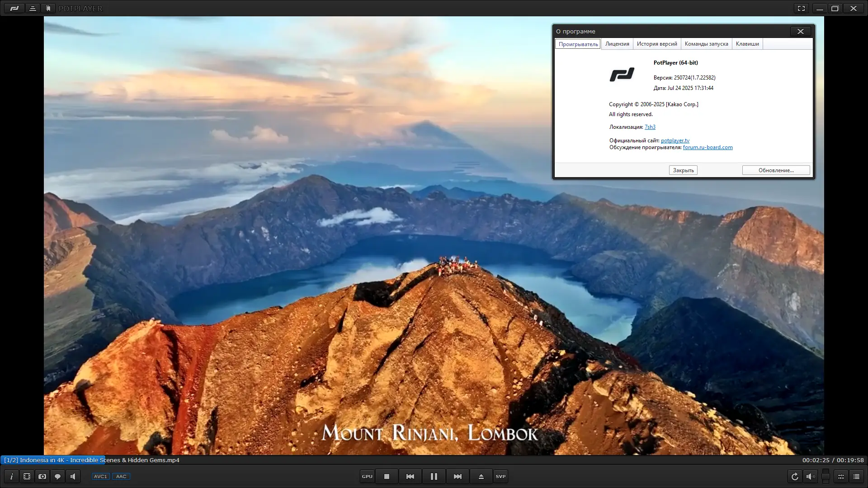Take a screenshot with camera icon
This screenshot has width=868, height=488.
42,476
